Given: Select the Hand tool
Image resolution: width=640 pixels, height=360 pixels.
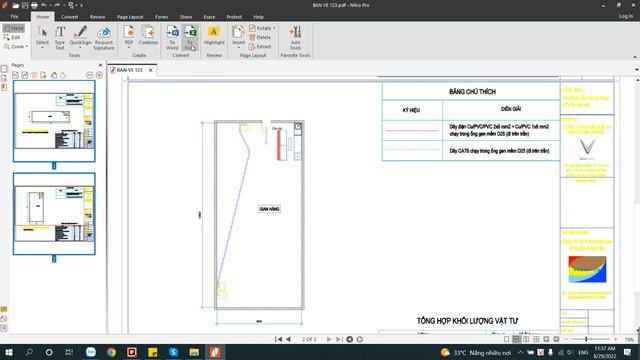Looking at the screenshot, I should pos(14,28).
